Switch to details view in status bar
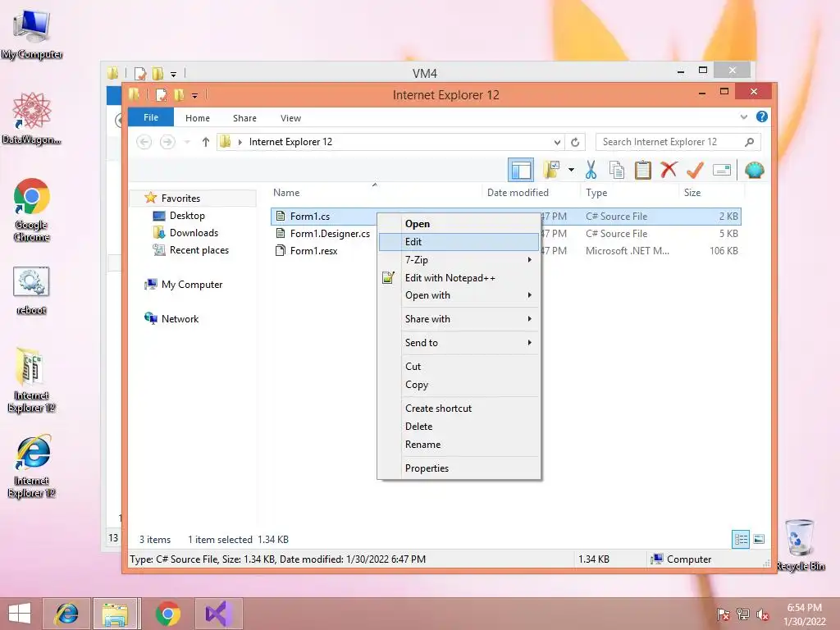840x630 pixels. point(741,540)
